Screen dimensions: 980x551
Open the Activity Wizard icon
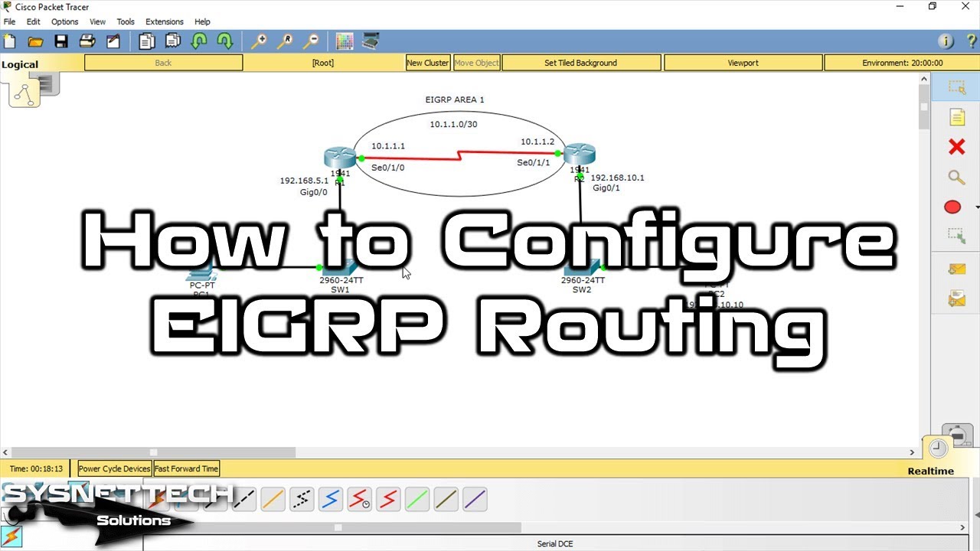click(x=113, y=41)
